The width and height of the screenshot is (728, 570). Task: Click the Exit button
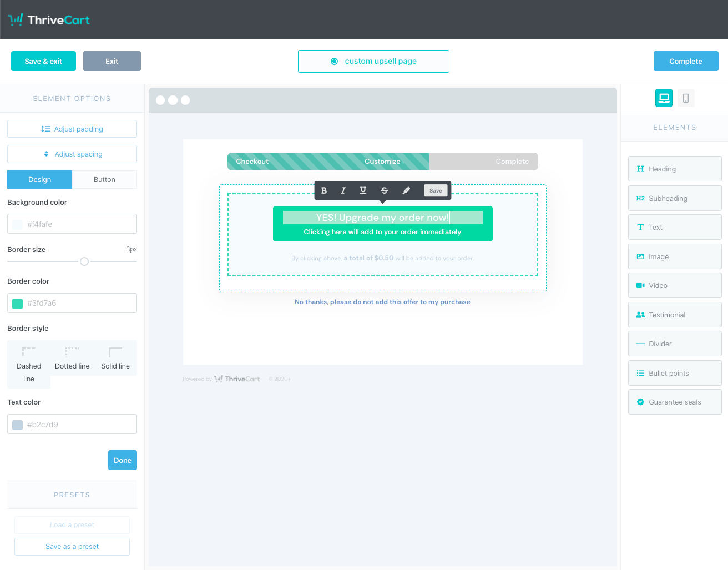pos(112,61)
